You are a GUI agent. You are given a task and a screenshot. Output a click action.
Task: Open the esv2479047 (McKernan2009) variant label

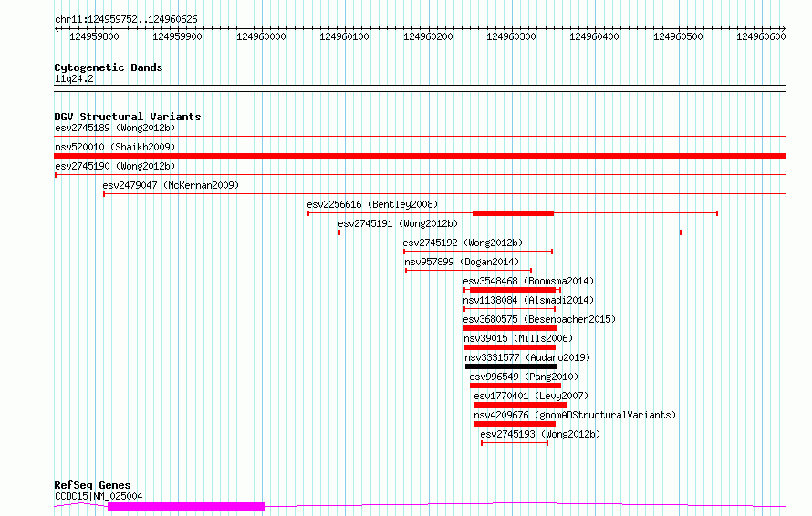pos(171,185)
